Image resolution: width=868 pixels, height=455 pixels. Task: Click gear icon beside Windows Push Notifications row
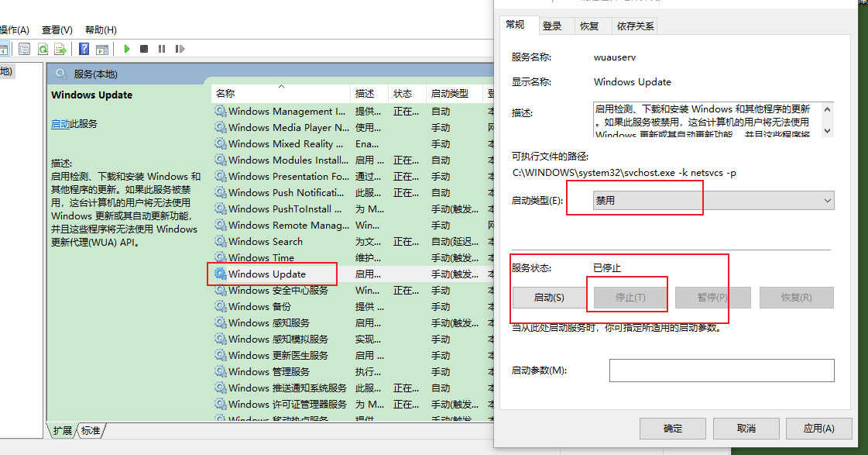[x=221, y=192]
